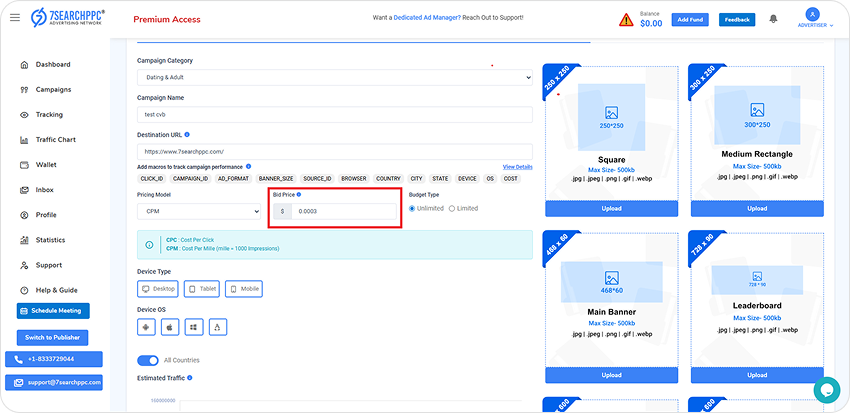Click the info icon beside Destination URL
Viewport: 850px width, 413px height.
point(187,134)
